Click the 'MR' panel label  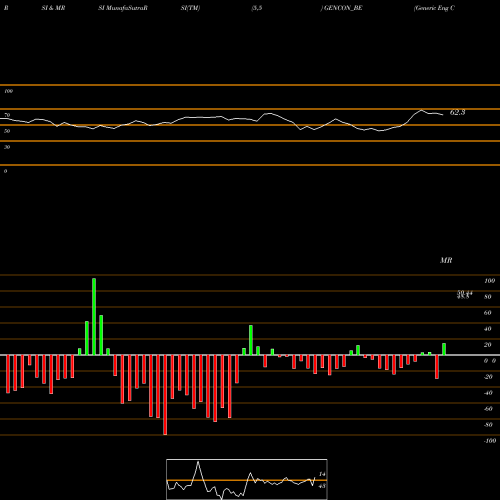click(x=446, y=260)
